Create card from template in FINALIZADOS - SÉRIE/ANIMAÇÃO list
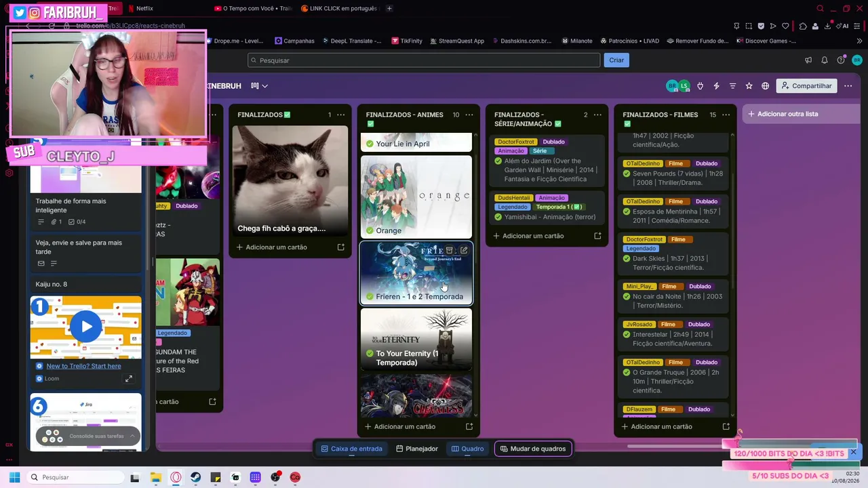 click(597, 236)
